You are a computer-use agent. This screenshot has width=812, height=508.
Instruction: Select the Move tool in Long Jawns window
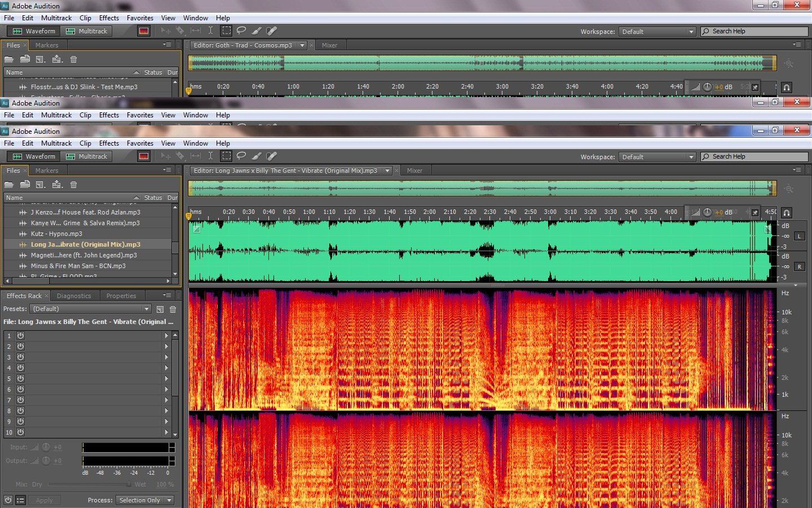tap(166, 156)
